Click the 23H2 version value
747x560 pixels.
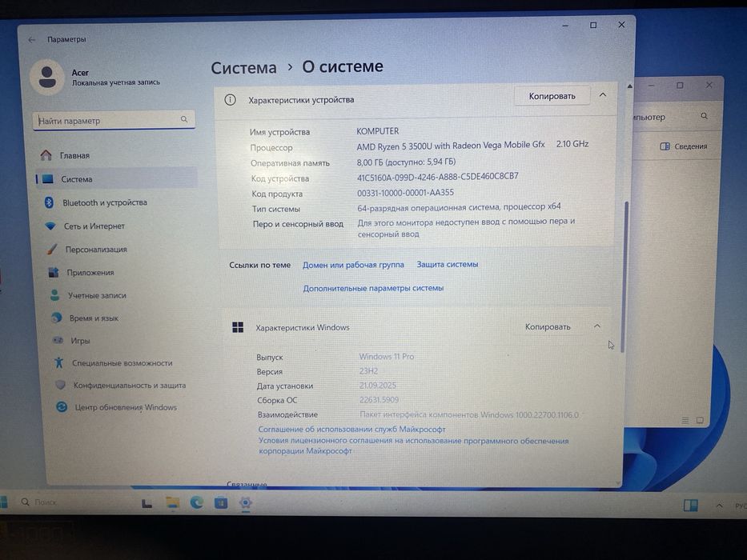368,371
